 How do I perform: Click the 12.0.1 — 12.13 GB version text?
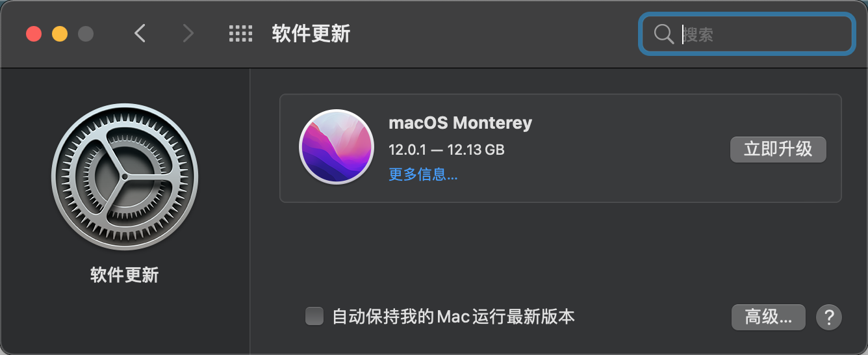(446, 150)
